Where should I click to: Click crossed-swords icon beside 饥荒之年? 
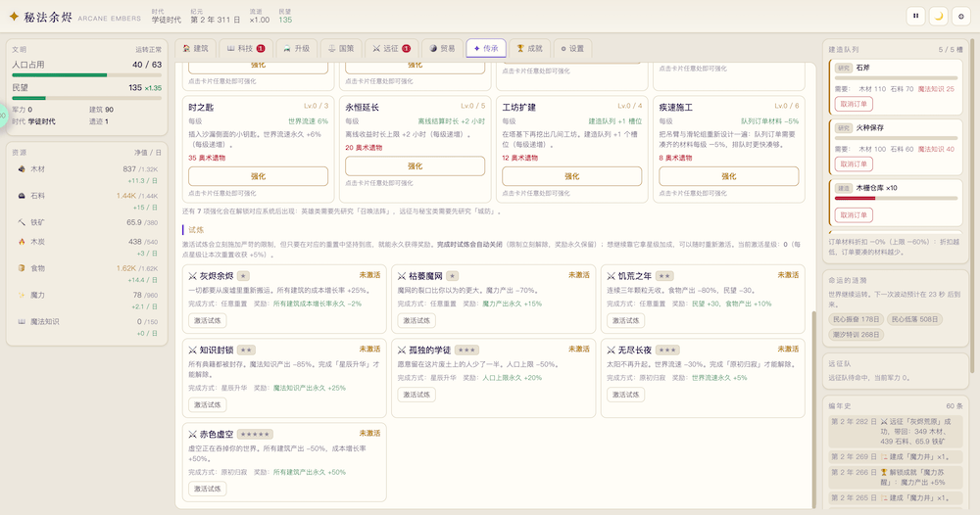tap(612, 276)
